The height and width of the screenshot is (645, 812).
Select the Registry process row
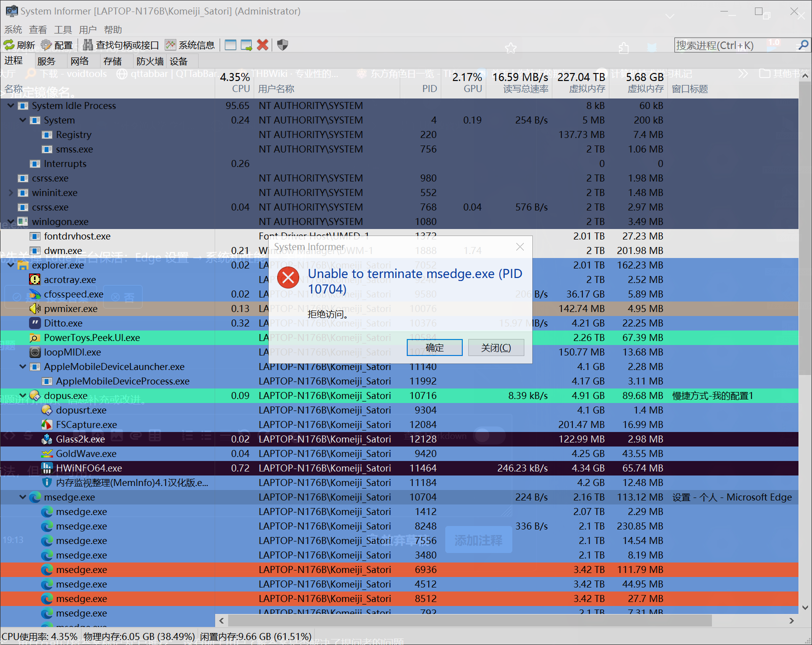(399, 134)
